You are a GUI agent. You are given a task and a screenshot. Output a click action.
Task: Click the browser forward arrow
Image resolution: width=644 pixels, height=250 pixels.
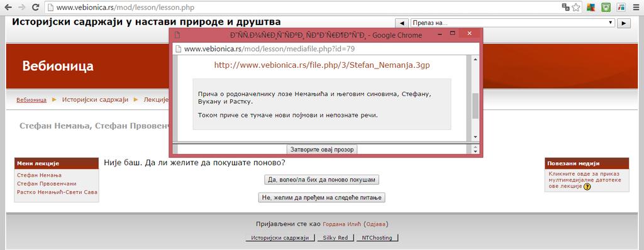(x=22, y=7)
